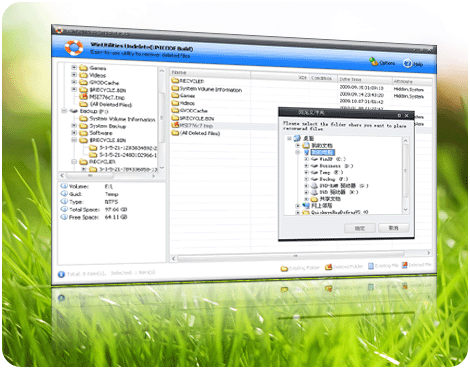Select highlighted My Computer node in dialog
The height and width of the screenshot is (369, 470).
tap(322, 152)
